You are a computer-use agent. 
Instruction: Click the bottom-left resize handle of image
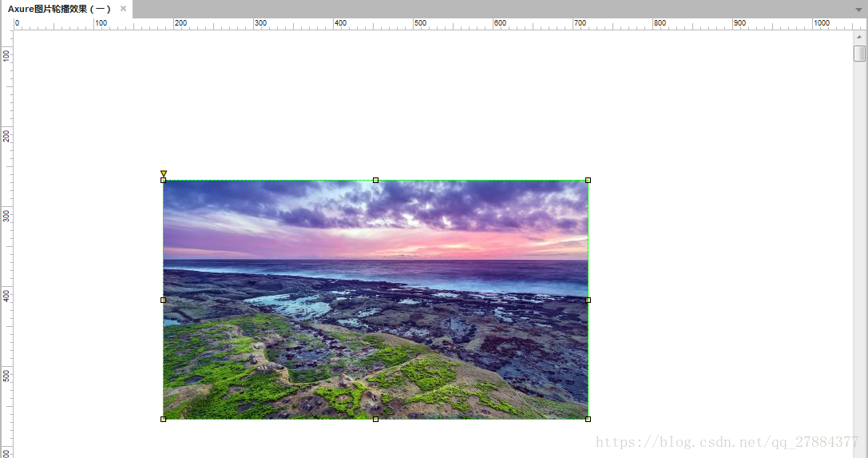[164, 419]
